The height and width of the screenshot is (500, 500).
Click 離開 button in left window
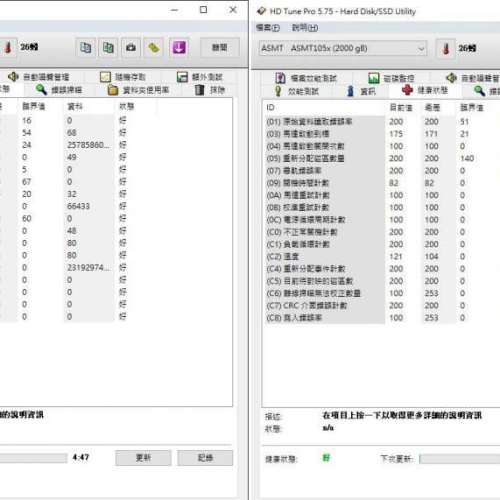click(x=220, y=48)
